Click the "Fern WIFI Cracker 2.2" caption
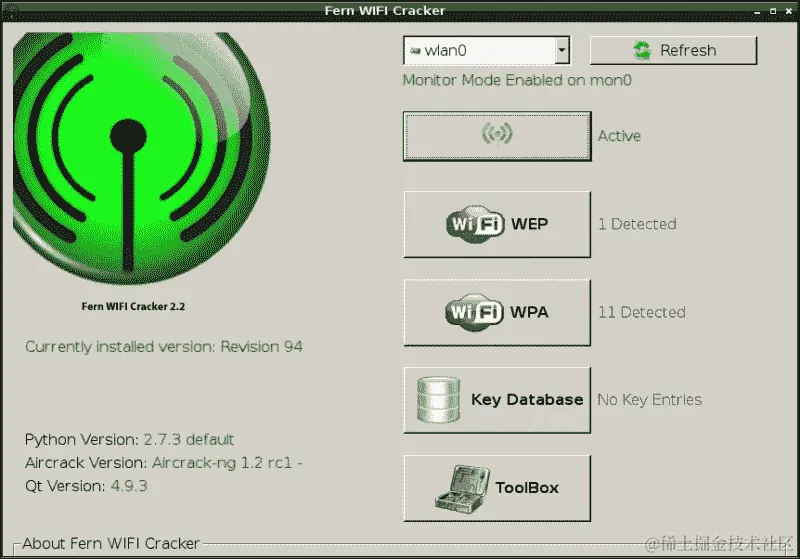Viewport: 800px width, 559px height. pyautogui.click(x=133, y=307)
